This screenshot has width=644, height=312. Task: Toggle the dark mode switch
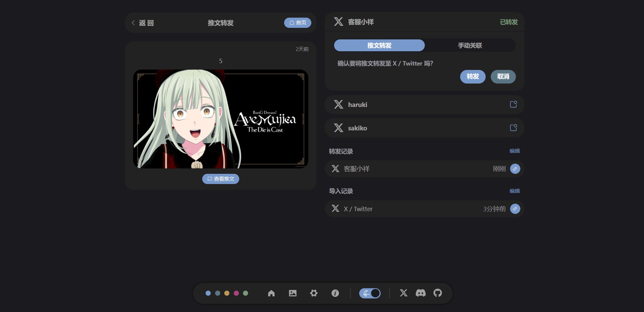click(370, 293)
